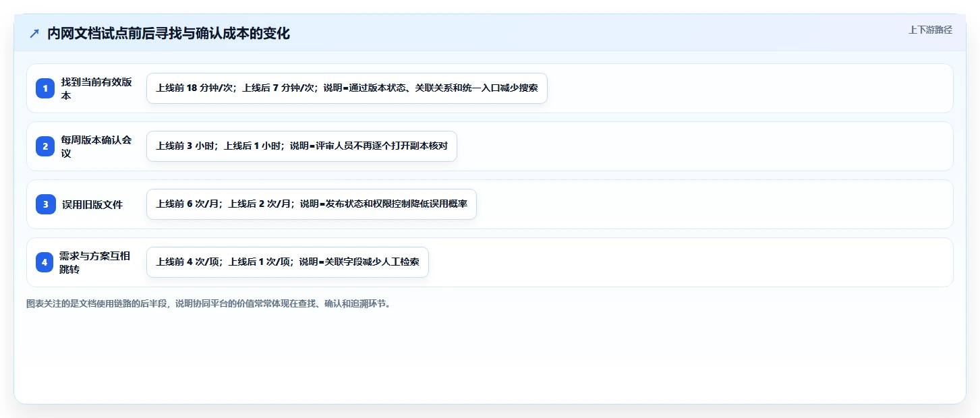Click the title 内网文档试点前后寻找与确认成本的变化
980x418 pixels.
[x=169, y=33]
